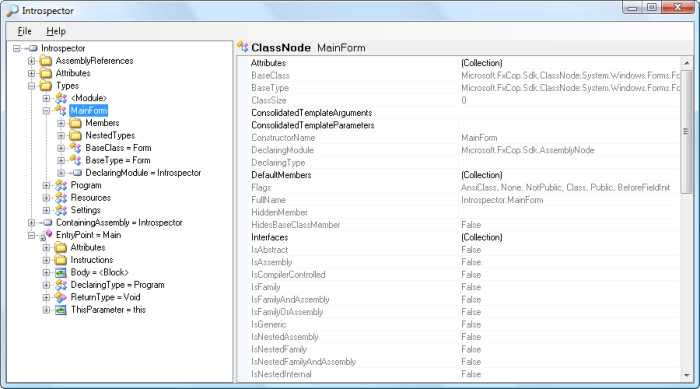Collapse the MainForm node
The width and height of the screenshot is (700, 389).
click(x=46, y=111)
